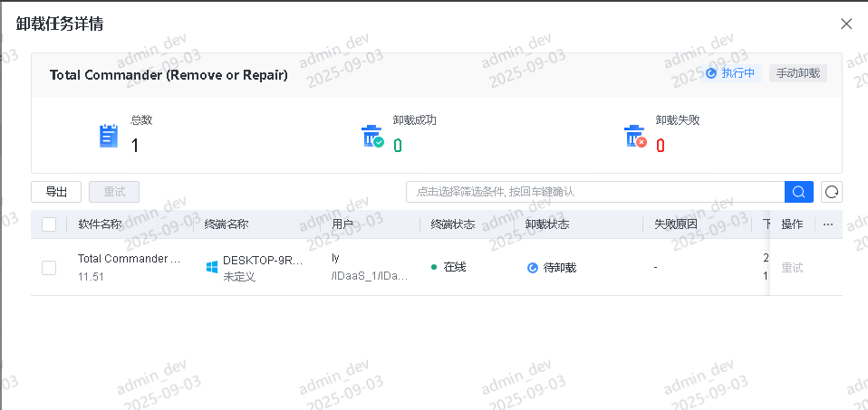
Task: Click the 卸载失败 trash icon
Action: [635, 136]
